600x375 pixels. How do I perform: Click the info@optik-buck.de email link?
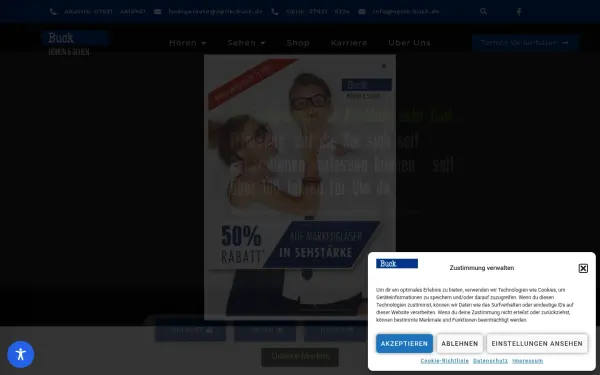point(406,11)
